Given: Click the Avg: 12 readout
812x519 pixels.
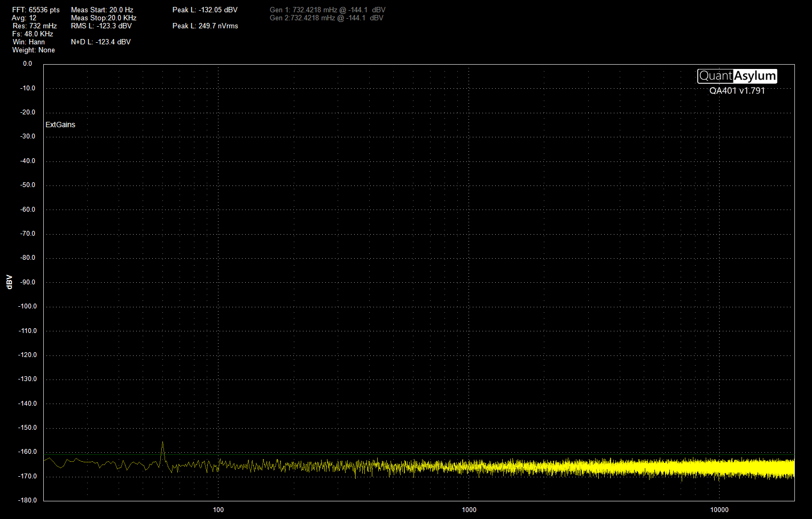Looking at the screenshot, I should 25,18.
